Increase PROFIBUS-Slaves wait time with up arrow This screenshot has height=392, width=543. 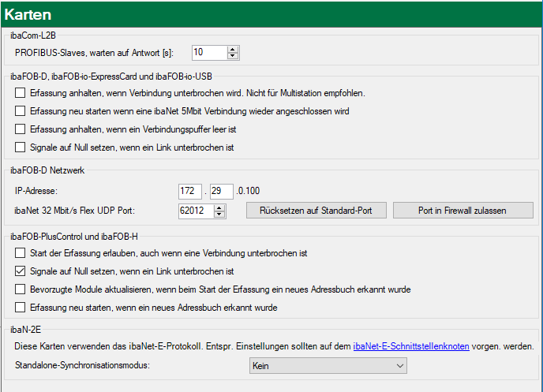click(x=233, y=50)
